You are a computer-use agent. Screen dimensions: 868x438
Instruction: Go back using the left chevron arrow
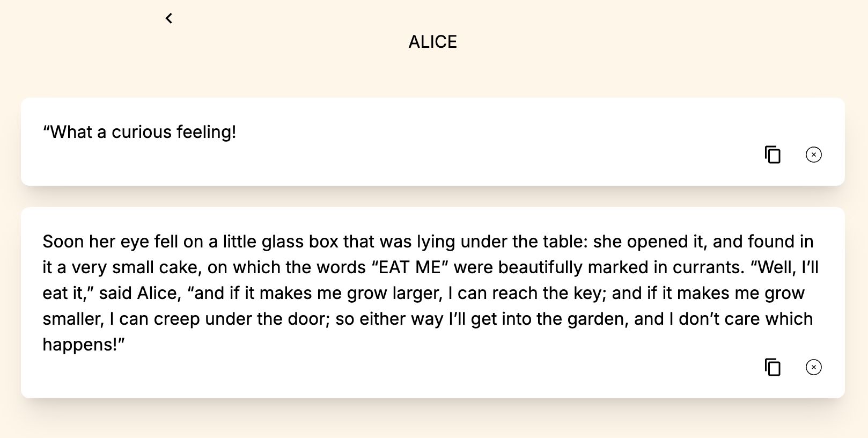click(169, 18)
